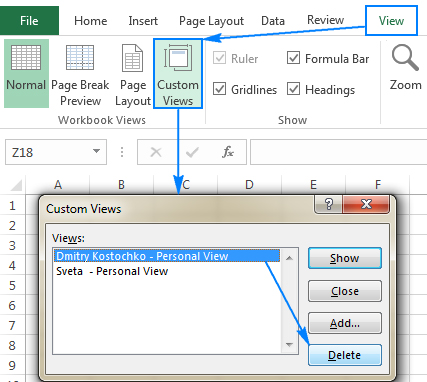Click the formula bar enter checkmark icon
The height and width of the screenshot is (382, 427).
[192, 152]
